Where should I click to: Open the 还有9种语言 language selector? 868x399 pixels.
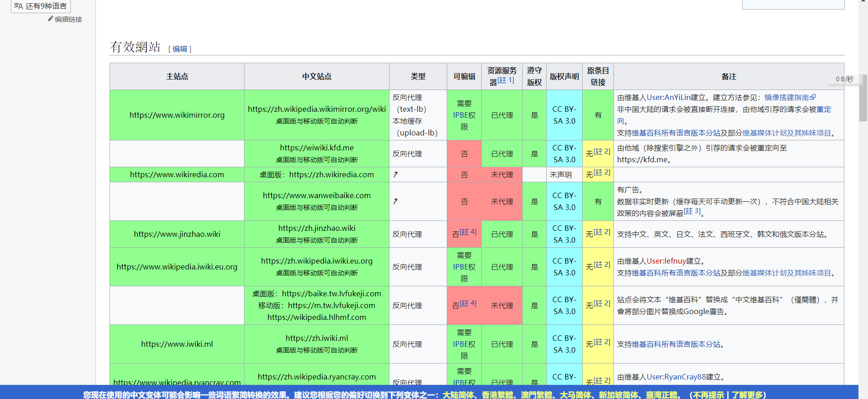pyautogui.click(x=41, y=6)
